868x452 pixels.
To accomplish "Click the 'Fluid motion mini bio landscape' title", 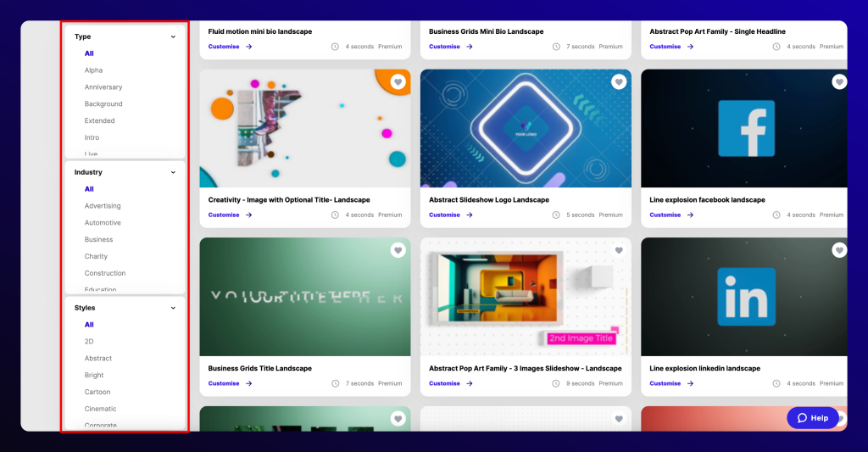I will point(260,31).
